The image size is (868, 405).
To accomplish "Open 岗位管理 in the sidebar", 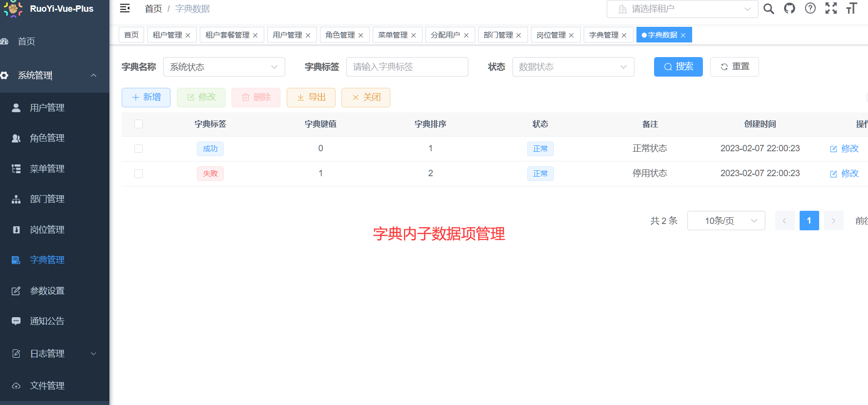I will point(55,230).
